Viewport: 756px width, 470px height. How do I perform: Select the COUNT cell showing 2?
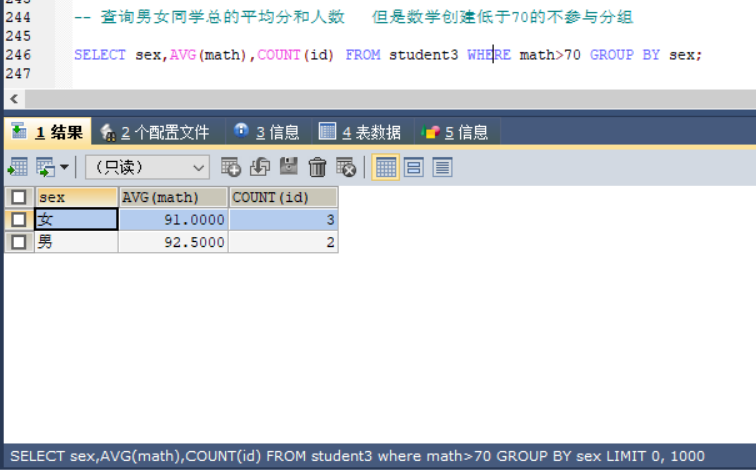click(284, 242)
